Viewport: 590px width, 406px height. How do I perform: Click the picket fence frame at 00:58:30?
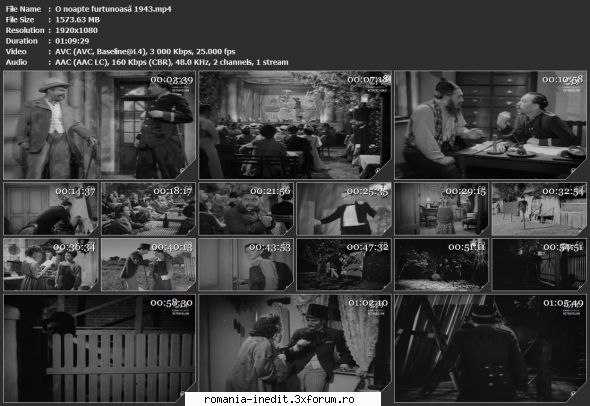[100, 348]
